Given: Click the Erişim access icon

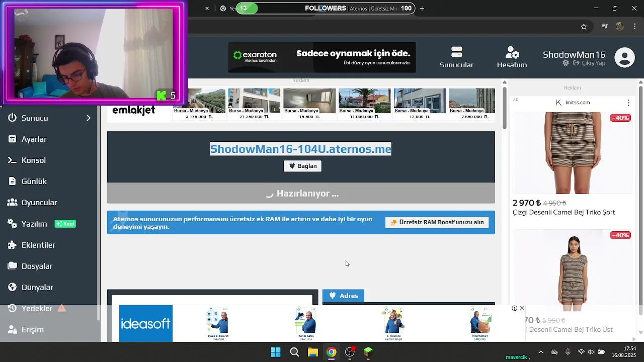Looking at the screenshot, I should tap(13, 329).
